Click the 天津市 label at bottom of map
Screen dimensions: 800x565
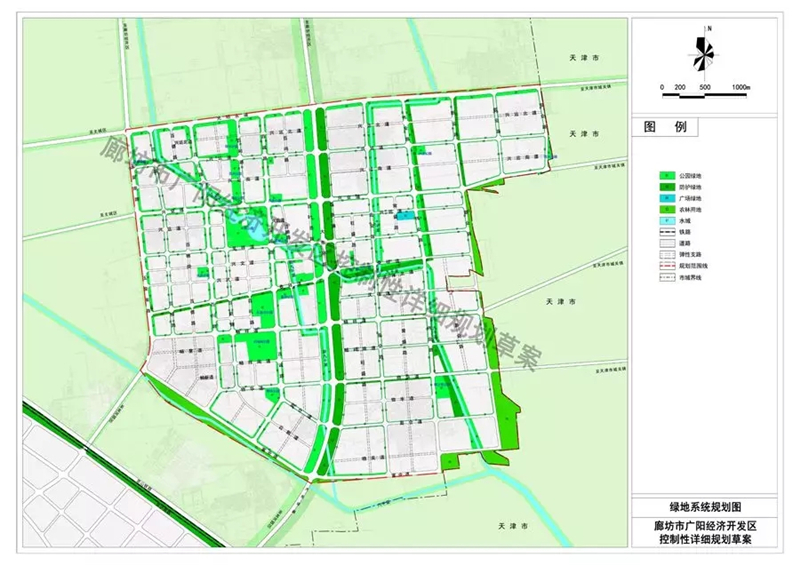click(511, 525)
